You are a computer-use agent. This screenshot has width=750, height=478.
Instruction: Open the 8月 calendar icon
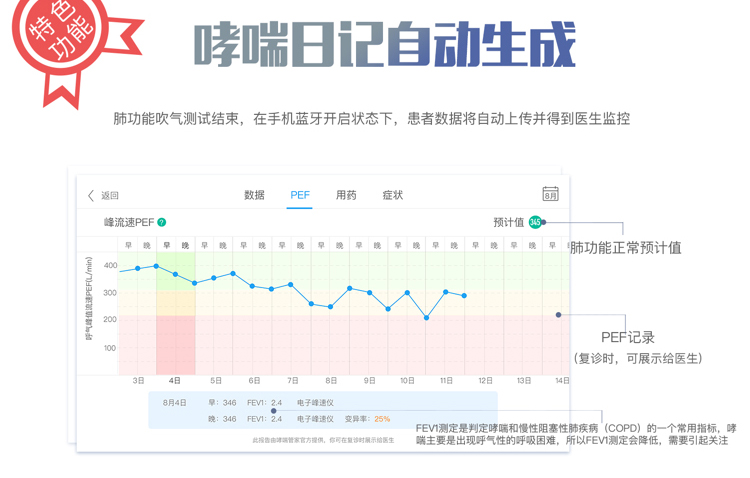coord(550,194)
